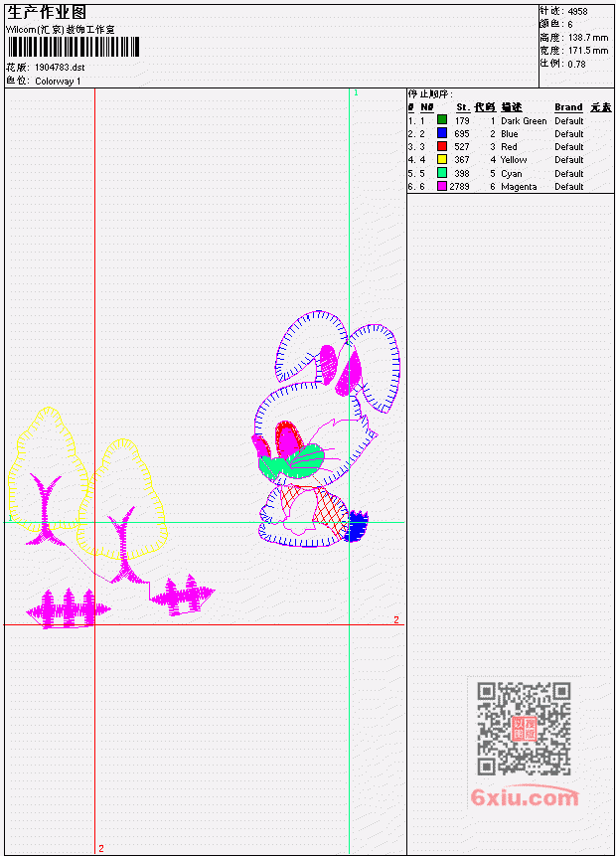Viewport: 616px width, 856px height.
Task: Click the barcode under the studio name
Action: click(74, 47)
